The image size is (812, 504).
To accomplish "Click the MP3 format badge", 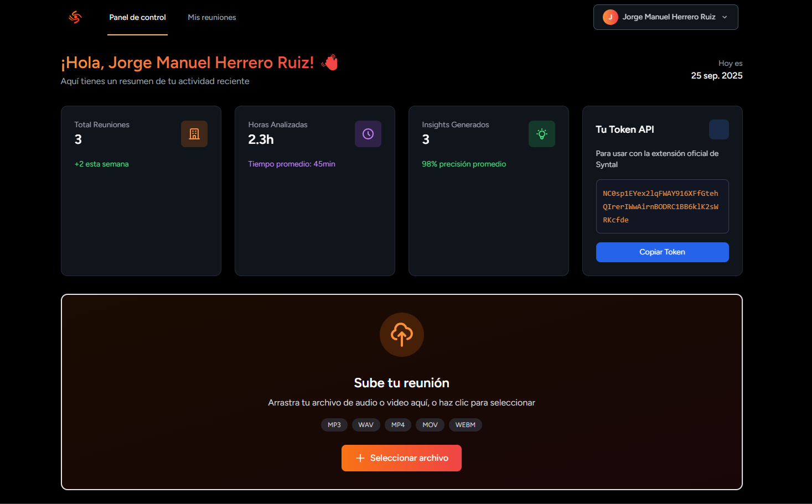I will click(x=334, y=425).
